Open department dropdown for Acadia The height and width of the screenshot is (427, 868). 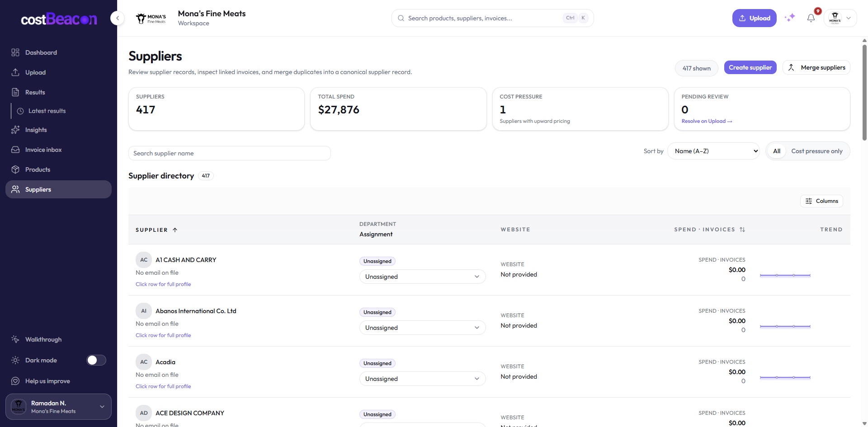pos(423,379)
